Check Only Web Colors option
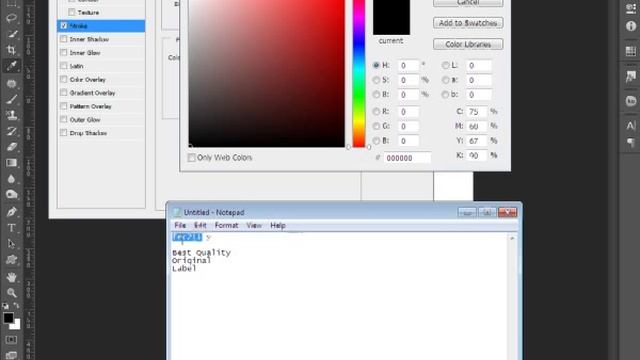 coord(191,158)
